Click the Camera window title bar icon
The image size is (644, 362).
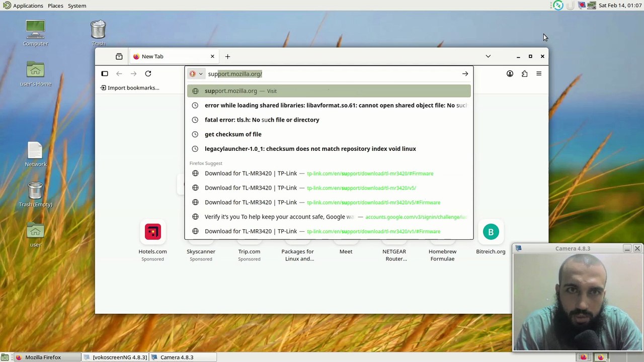tap(518, 248)
